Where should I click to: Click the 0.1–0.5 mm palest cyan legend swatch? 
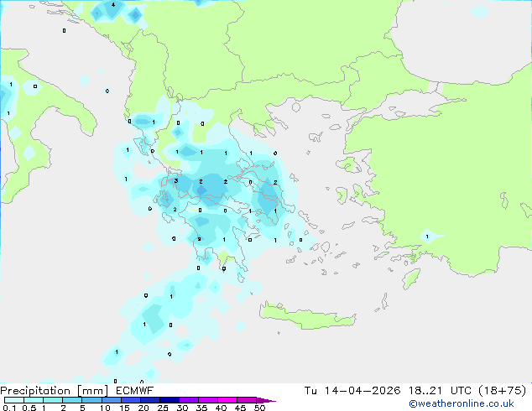[14, 400]
